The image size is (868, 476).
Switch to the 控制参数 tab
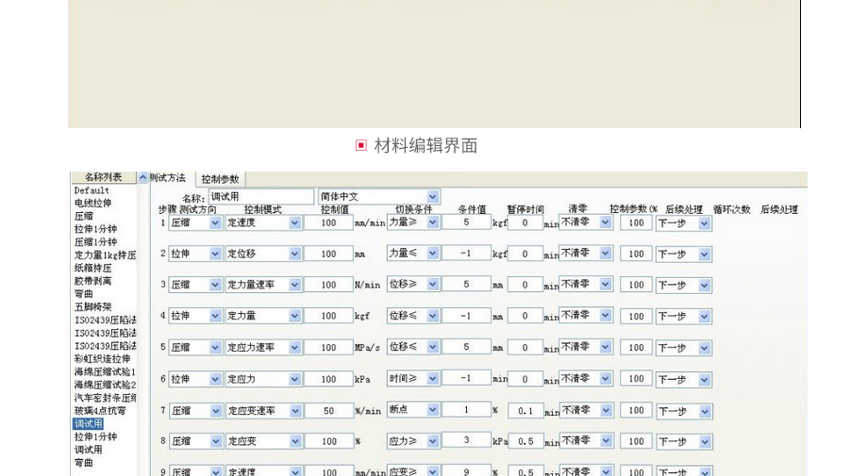coord(220,179)
